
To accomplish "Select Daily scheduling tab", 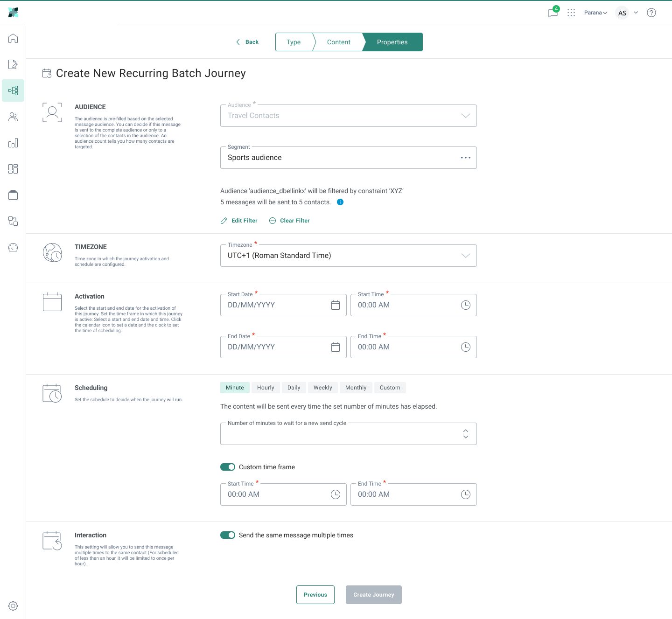I will tap(294, 388).
